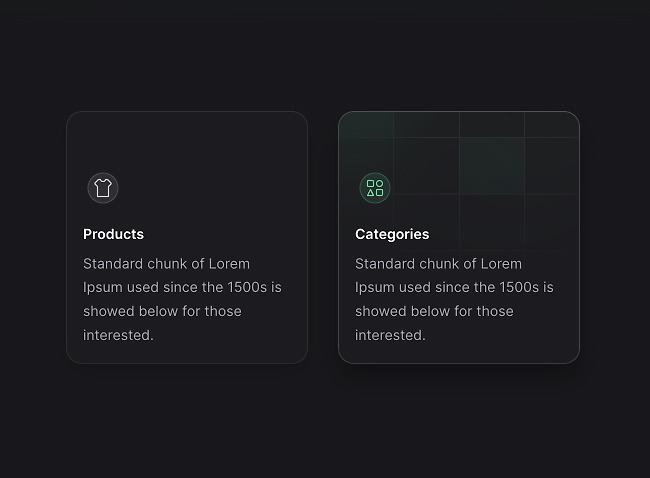Click "interested." text in Products card
Image resolution: width=650 pixels, height=478 pixels.
(x=118, y=335)
